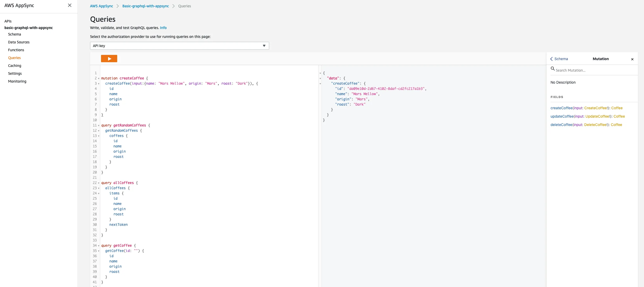Screen dimensions: 644x287
Task: Navigate to Functions in the sidebar
Action: pyautogui.click(x=16, y=50)
